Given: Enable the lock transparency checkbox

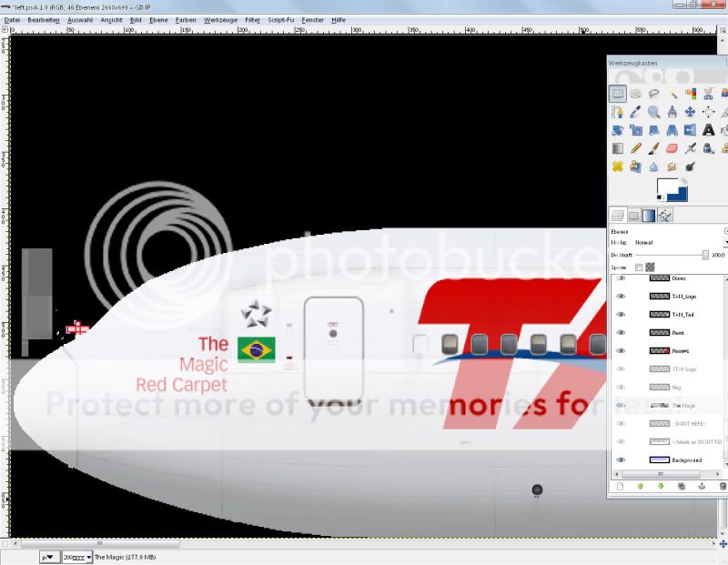Looking at the screenshot, I should [639, 267].
